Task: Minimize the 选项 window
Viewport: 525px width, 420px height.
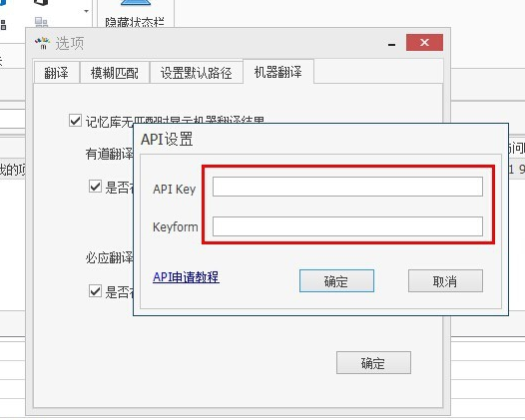Action: (x=391, y=44)
